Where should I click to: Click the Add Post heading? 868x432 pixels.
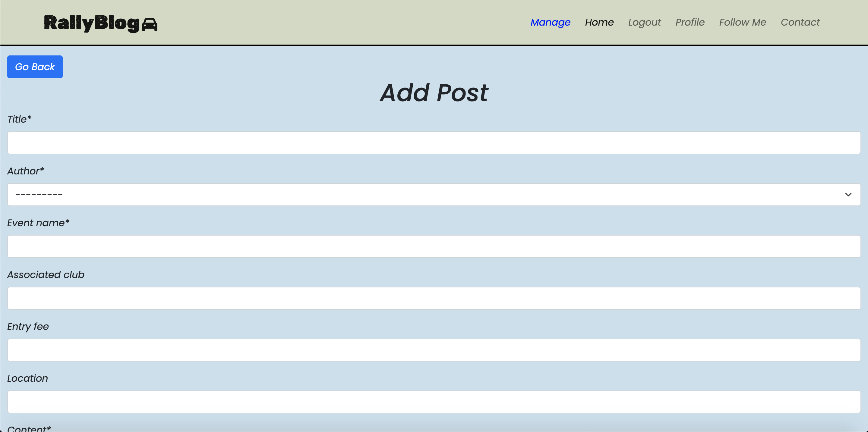(434, 92)
